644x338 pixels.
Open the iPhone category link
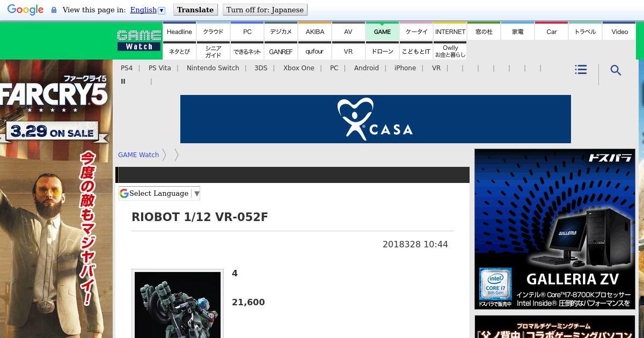[405, 68]
